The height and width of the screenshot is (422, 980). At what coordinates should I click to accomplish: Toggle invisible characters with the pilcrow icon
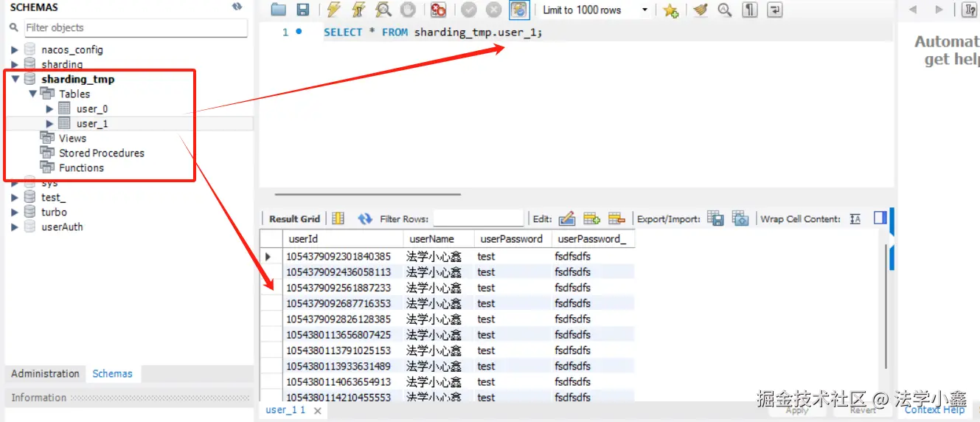coord(750,10)
